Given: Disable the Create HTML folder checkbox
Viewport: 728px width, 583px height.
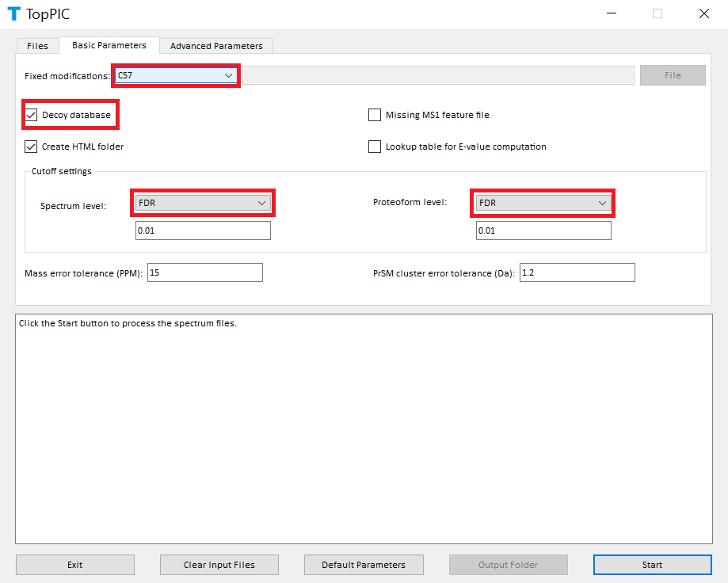Looking at the screenshot, I should click(32, 147).
